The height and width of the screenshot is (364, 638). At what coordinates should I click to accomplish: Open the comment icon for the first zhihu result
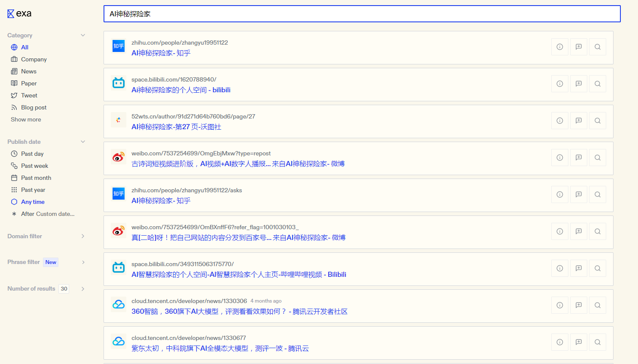[579, 47]
